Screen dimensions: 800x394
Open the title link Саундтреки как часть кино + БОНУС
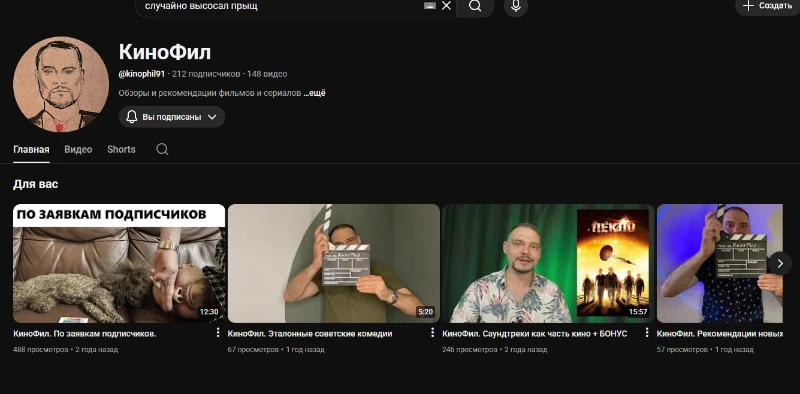[x=535, y=334]
